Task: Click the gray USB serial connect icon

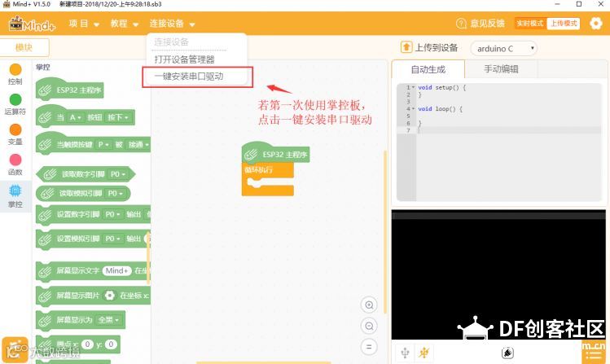Action: [x=405, y=353]
